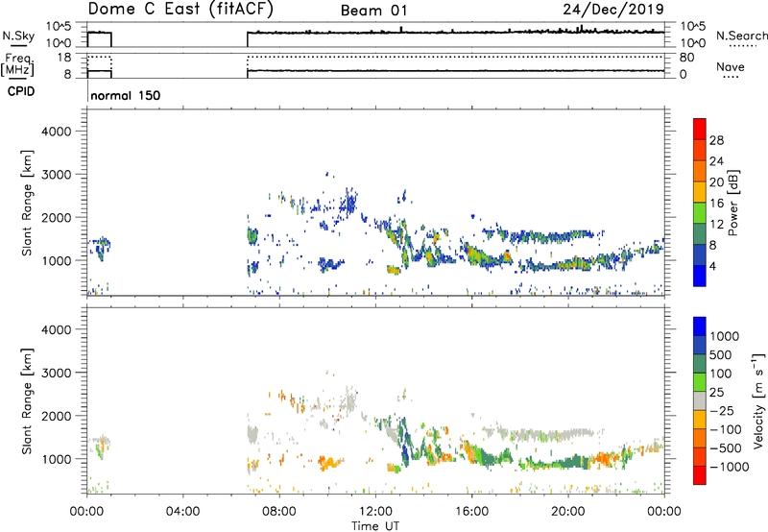Click the left '10^5' noise axis value
Screen dimensions: 768x532
coord(59,26)
